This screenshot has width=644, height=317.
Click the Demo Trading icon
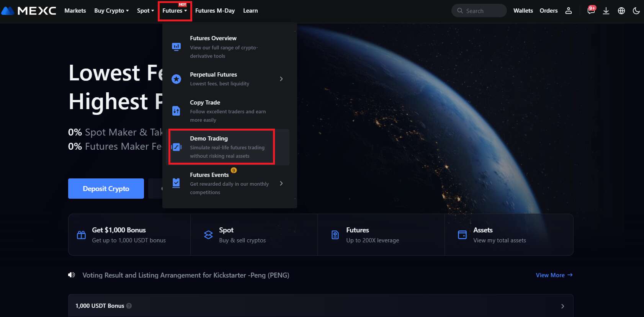click(x=177, y=147)
